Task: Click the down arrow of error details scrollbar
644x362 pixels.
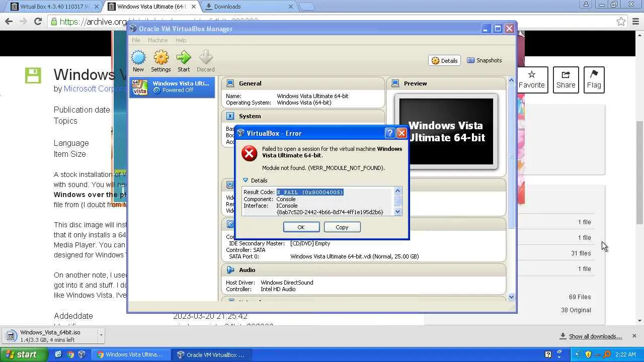Action: (x=397, y=212)
